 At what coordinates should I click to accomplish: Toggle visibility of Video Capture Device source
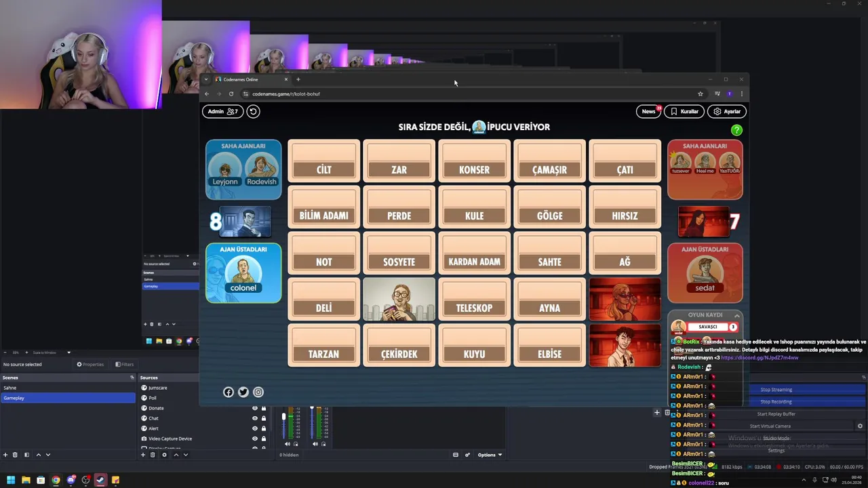point(255,439)
